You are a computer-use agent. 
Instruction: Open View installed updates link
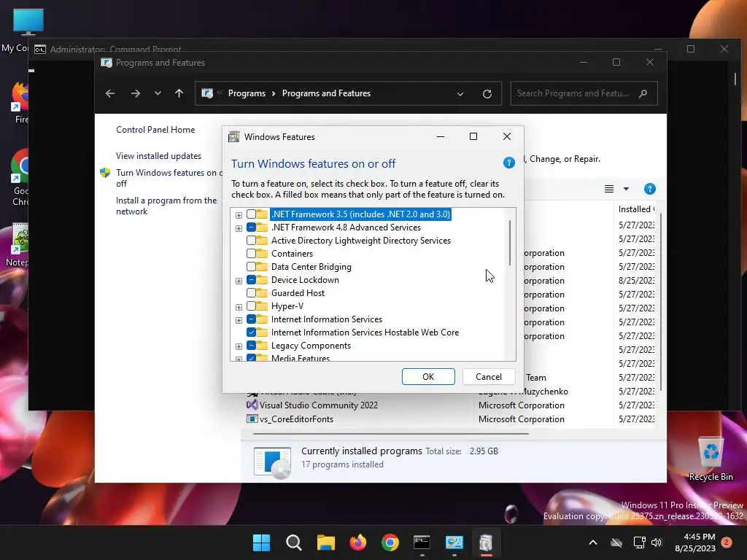(x=158, y=156)
